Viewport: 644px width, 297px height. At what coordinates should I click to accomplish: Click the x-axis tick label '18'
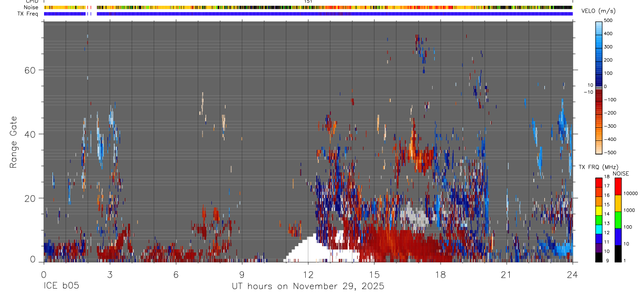pyautogui.click(x=441, y=274)
